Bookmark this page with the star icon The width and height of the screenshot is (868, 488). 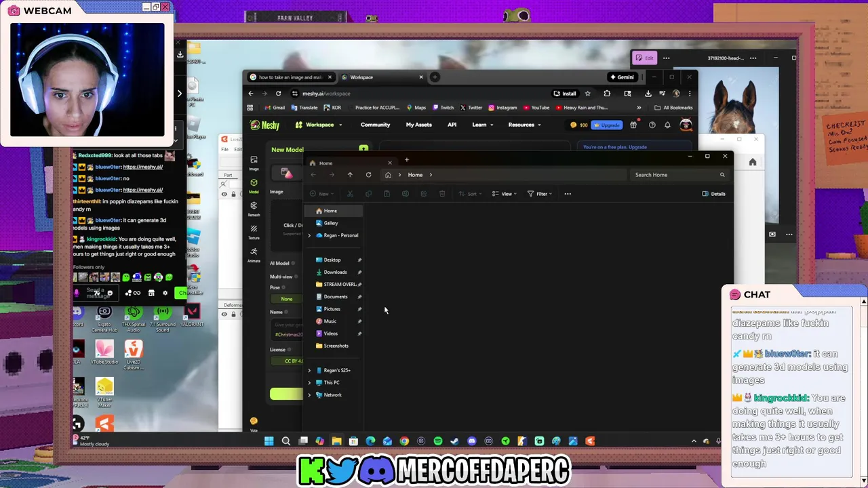pos(588,94)
